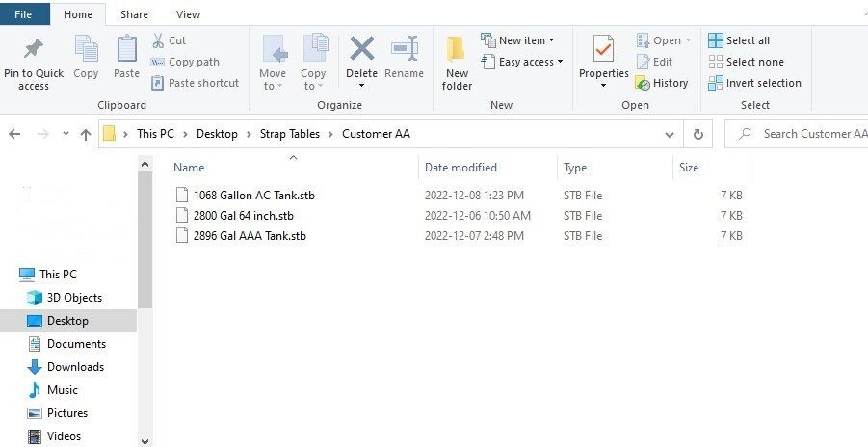The height and width of the screenshot is (447, 868).
Task: Click the Paste clipboard icon
Action: (x=127, y=49)
